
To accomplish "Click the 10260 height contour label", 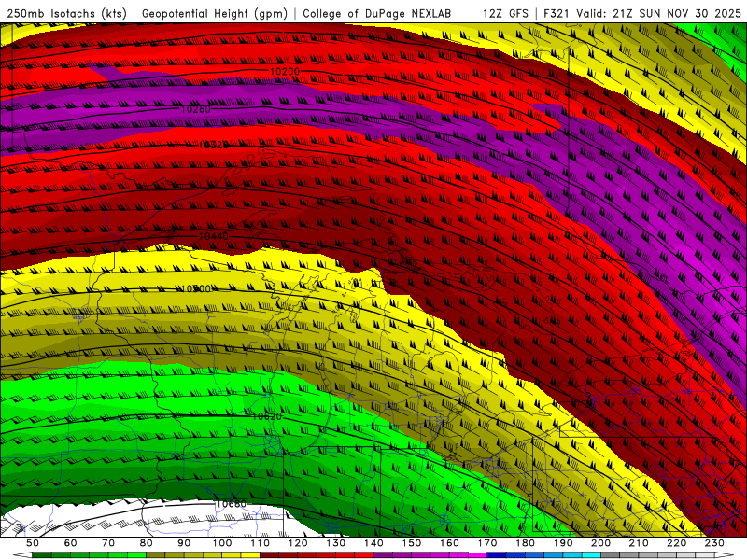I will coord(196,109).
